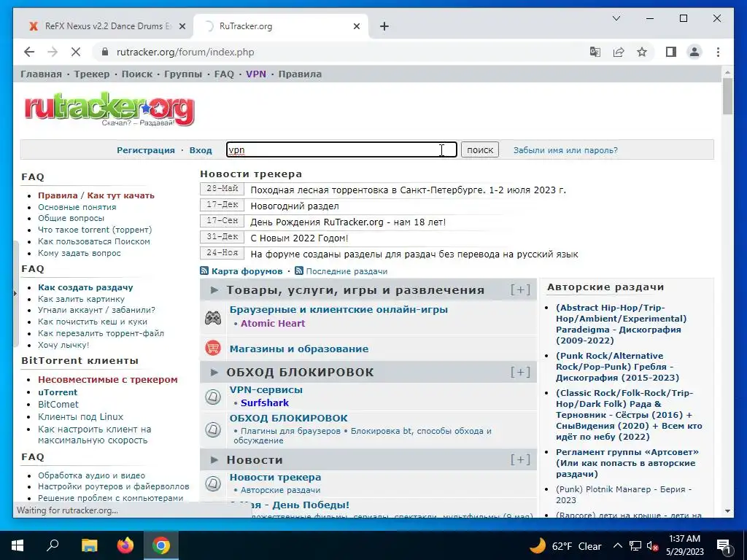Toggle triangle beside Новости header
Image resolution: width=747 pixels, height=560 pixels.
click(x=214, y=459)
